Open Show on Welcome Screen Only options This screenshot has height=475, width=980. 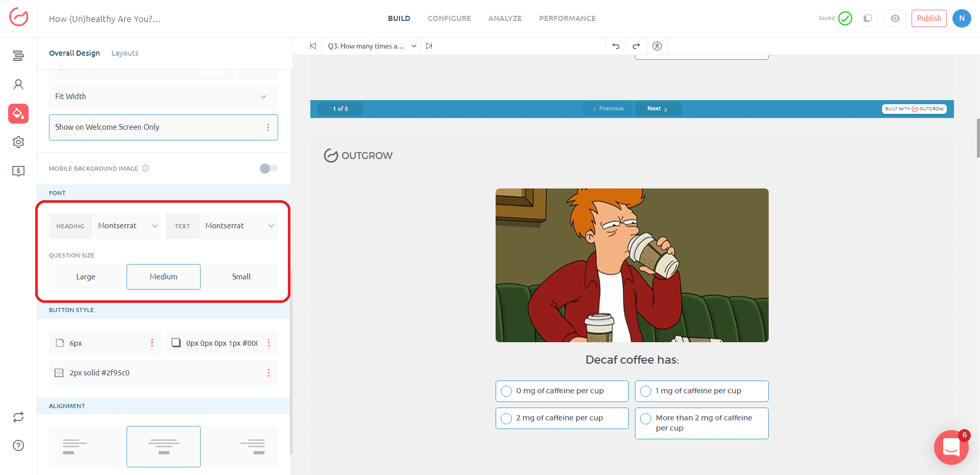tap(268, 127)
